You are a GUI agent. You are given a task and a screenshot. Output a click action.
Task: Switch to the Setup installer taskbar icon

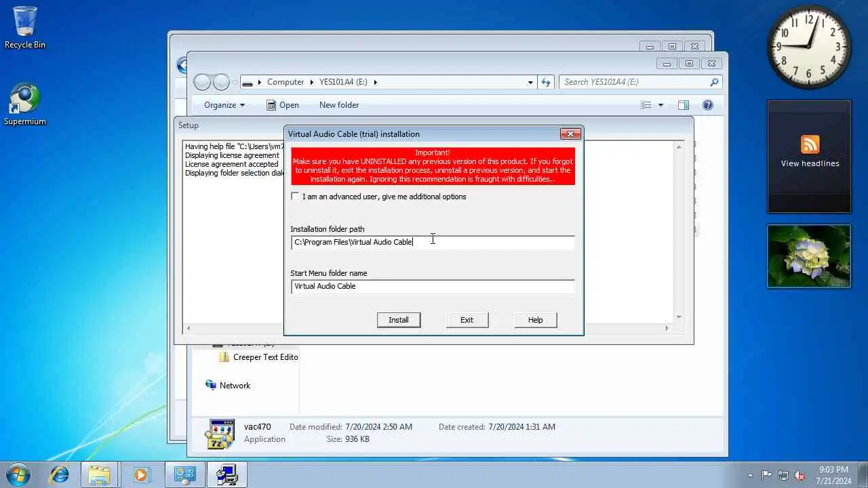[x=226, y=474]
